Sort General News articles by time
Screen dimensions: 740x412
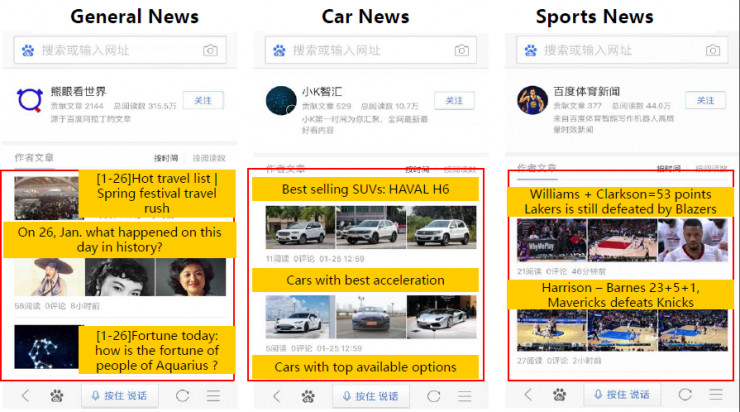(166, 158)
